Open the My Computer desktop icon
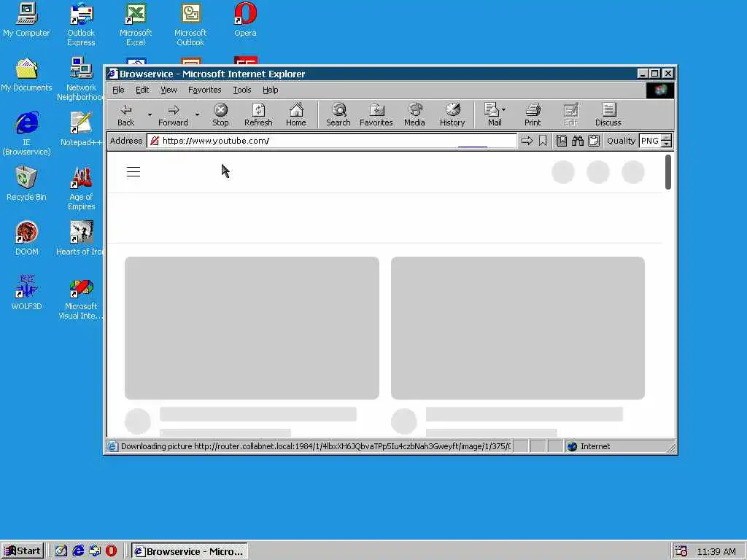The height and width of the screenshot is (560, 747). pos(26,20)
